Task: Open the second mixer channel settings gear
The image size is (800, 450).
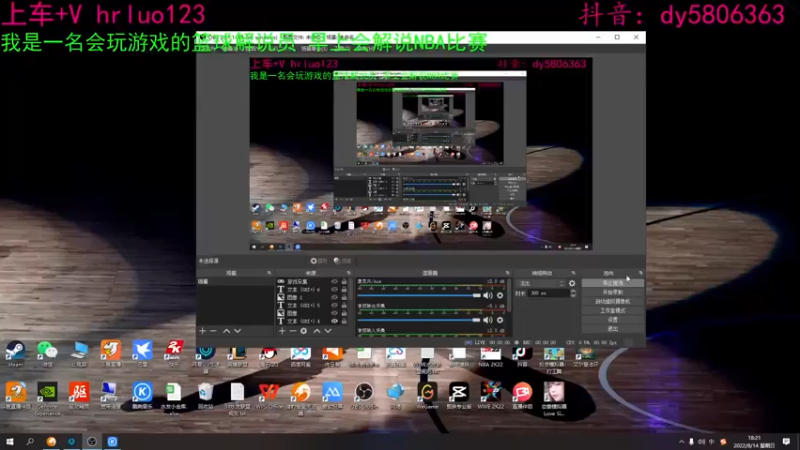Action: click(500, 320)
